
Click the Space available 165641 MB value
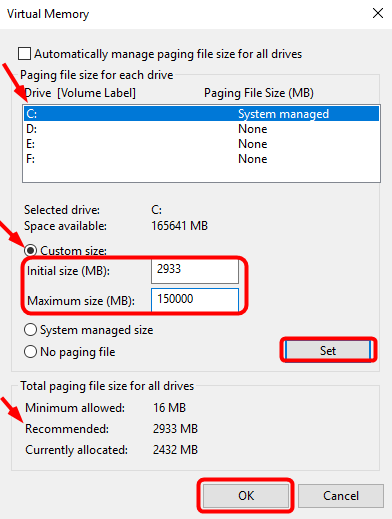[x=179, y=226]
